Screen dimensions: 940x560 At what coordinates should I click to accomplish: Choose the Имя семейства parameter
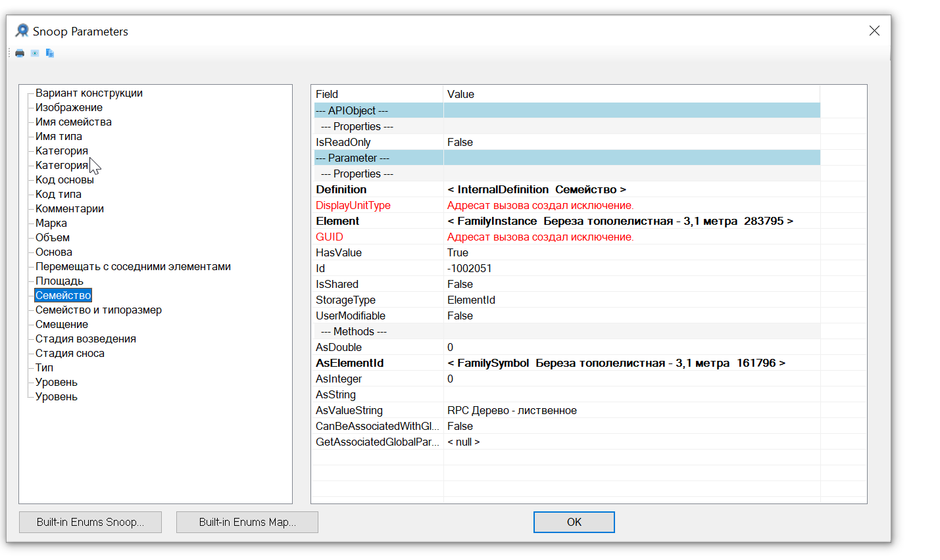[x=74, y=122]
